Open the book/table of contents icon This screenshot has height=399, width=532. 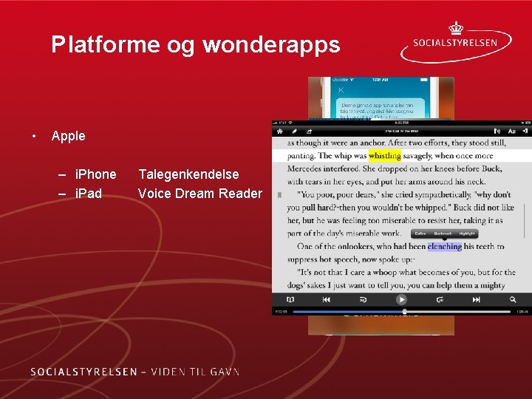click(x=290, y=299)
